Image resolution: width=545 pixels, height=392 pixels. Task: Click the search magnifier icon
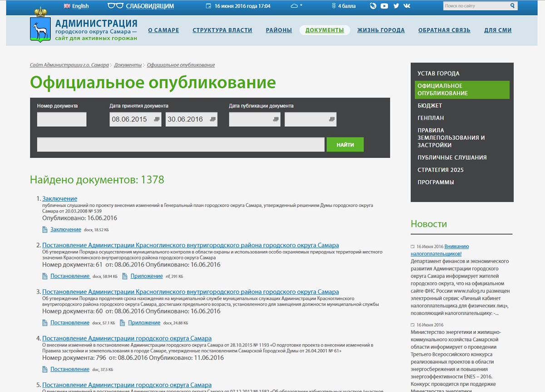[x=513, y=6]
